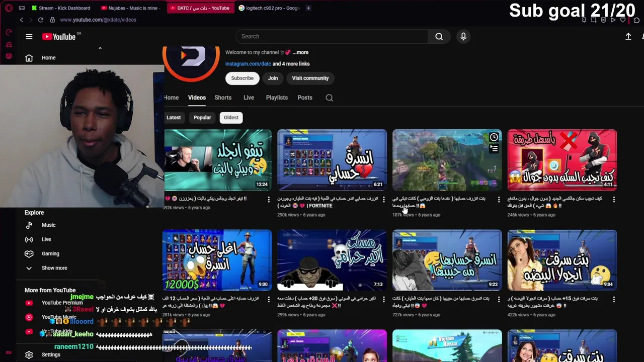Open the 9:04 video thumbnail
The height and width of the screenshot is (362, 644).
pos(562,260)
